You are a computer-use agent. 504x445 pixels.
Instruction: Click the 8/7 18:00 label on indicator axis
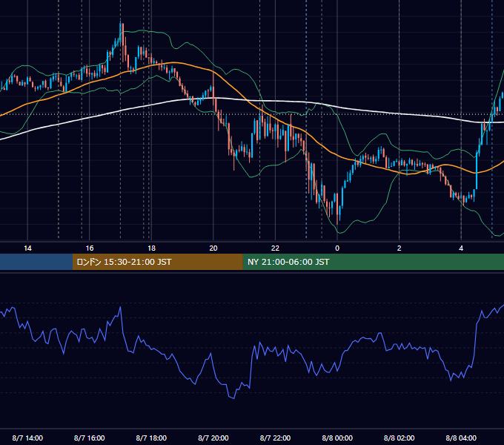click(x=151, y=438)
